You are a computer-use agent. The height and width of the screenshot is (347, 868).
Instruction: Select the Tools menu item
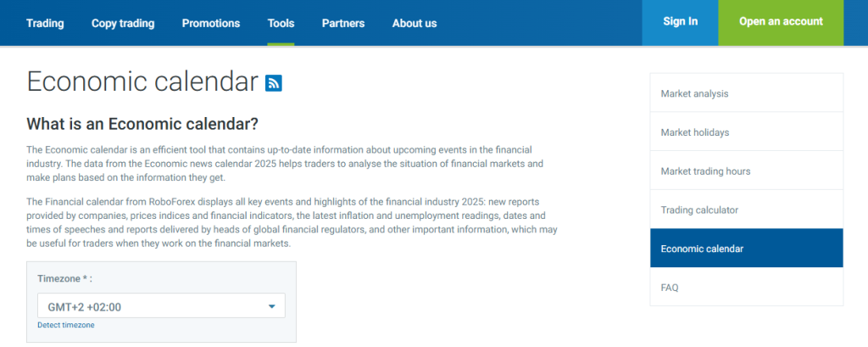[281, 23]
